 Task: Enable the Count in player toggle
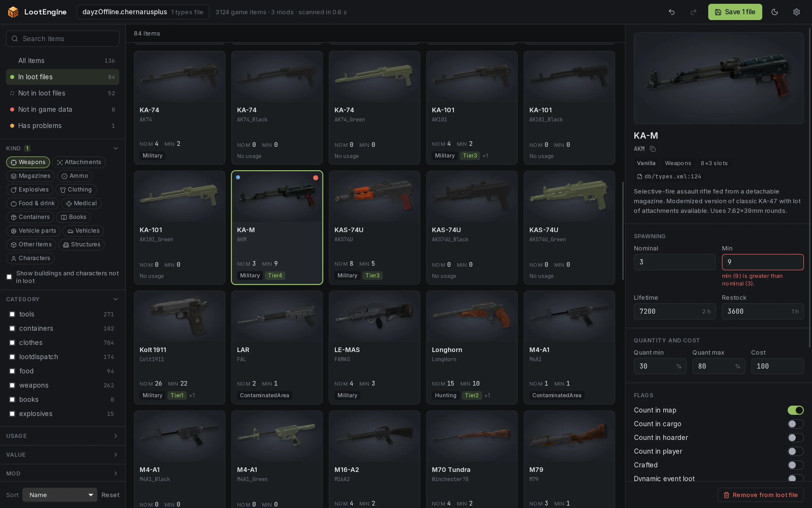click(x=796, y=452)
